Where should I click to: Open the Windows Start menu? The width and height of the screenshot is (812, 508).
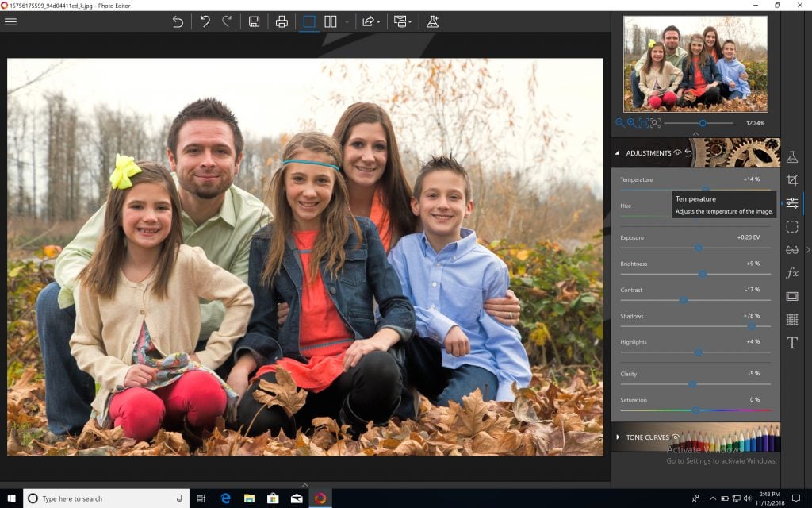pos(11,498)
